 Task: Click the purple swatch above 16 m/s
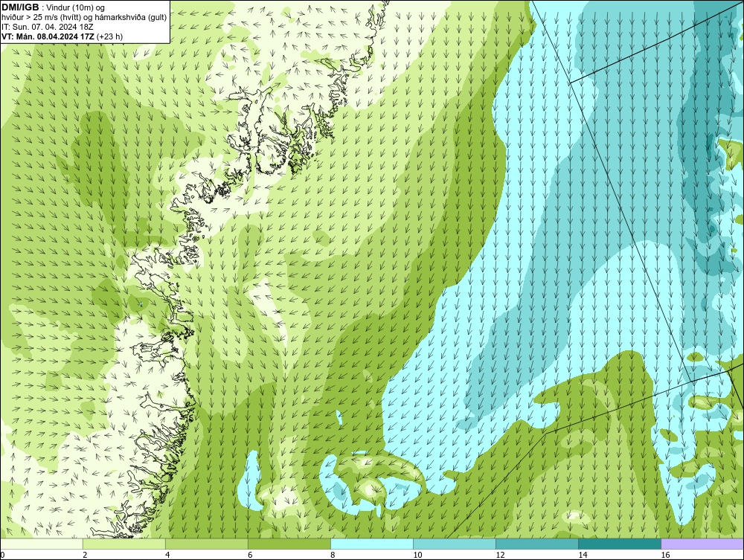tap(702, 544)
